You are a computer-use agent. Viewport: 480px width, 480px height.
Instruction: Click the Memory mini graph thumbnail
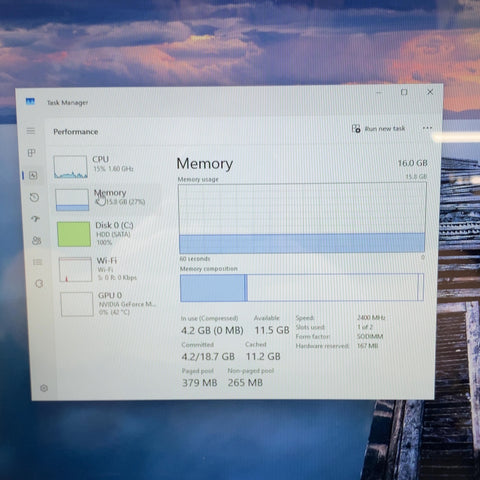[72, 200]
